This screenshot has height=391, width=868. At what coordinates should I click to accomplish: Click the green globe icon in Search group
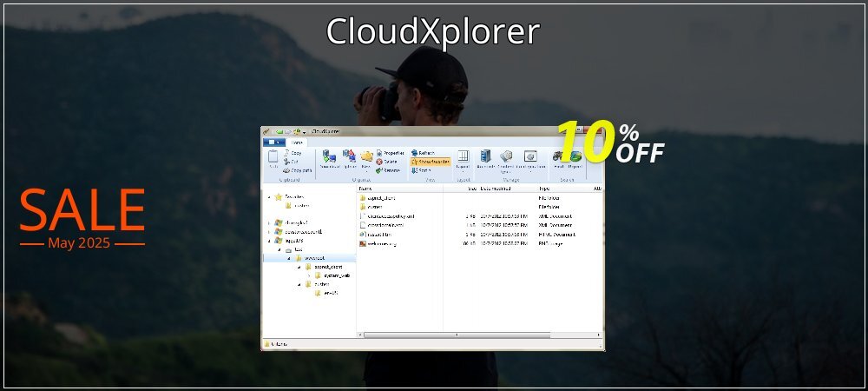pos(575,156)
